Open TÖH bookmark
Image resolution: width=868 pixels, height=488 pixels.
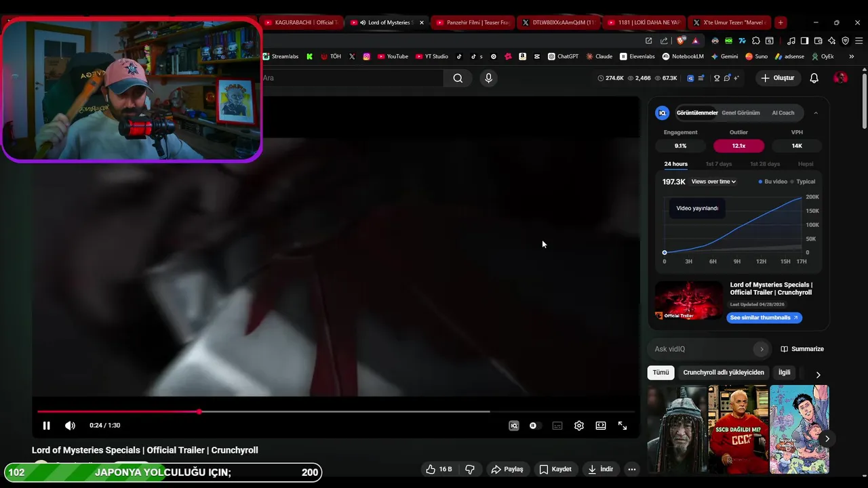(x=331, y=56)
